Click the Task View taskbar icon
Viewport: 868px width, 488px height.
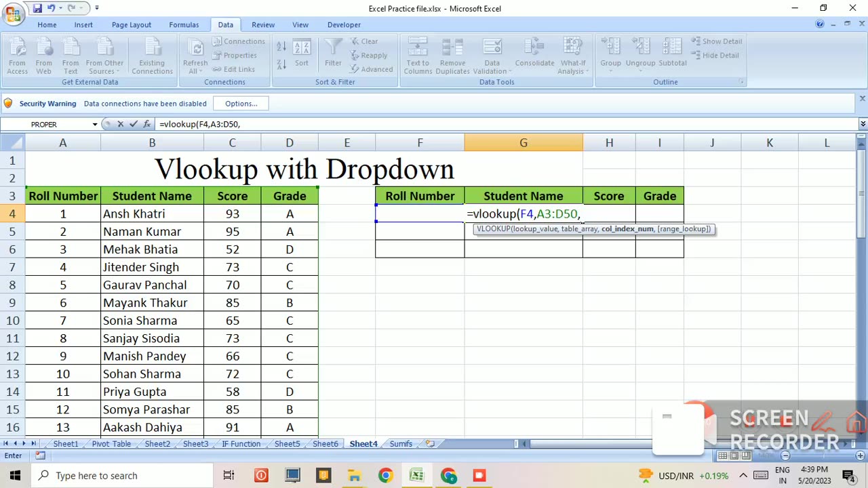pos(229,476)
